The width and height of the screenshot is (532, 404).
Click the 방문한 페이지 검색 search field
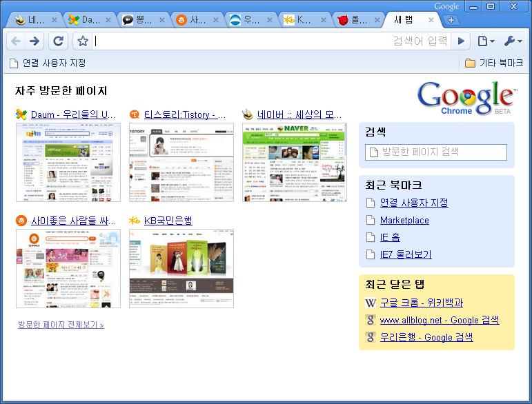tap(436, 152)
